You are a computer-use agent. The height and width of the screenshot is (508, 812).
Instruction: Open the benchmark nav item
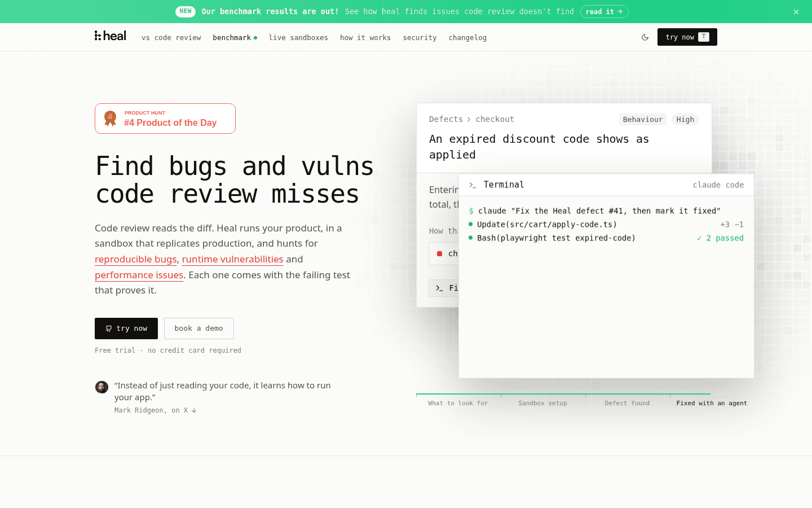235,38
